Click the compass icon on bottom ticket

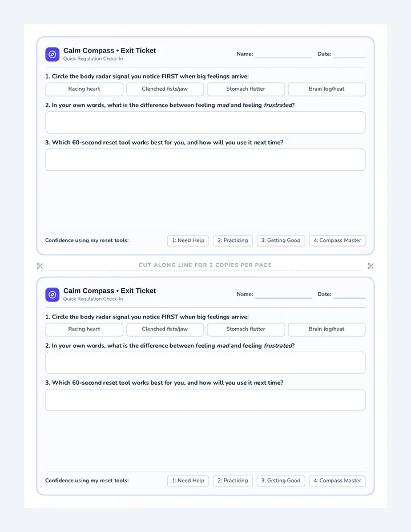53,295
